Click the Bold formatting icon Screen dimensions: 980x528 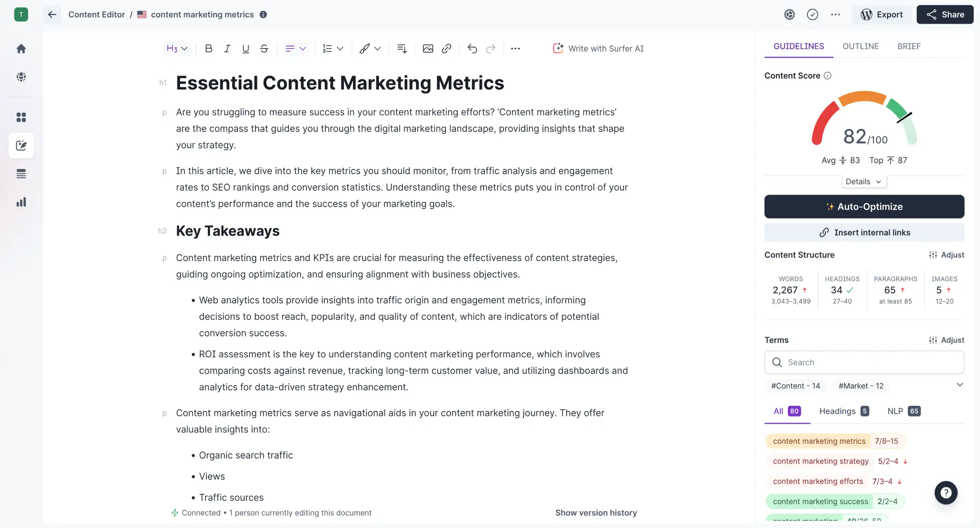point(208,49)
